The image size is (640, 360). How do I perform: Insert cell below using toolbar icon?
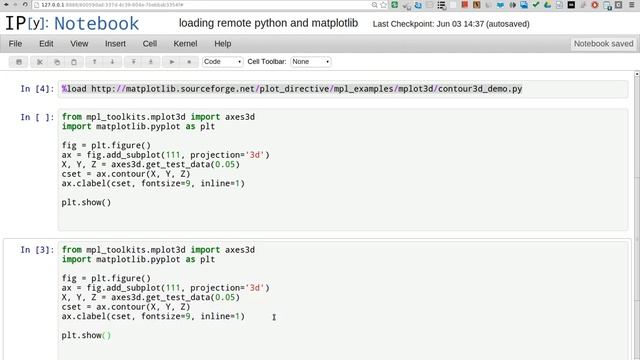(150, 62)
